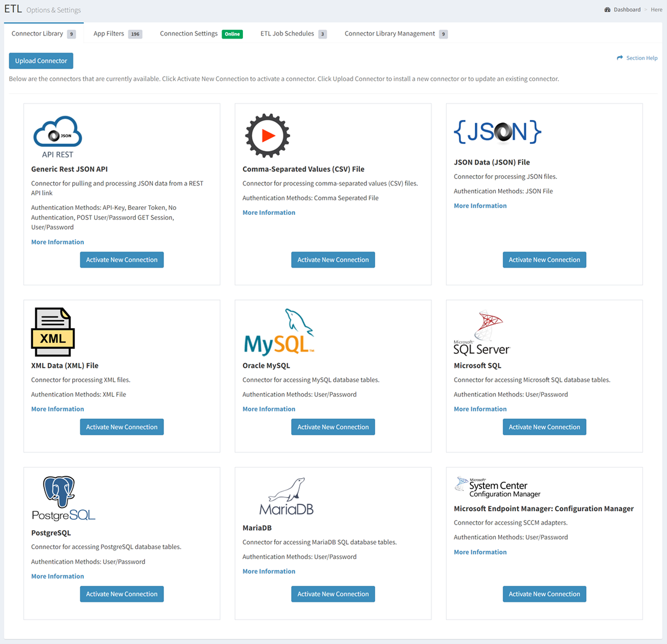Click the System Center Configuration Manager logo

(x=497, y=487)
